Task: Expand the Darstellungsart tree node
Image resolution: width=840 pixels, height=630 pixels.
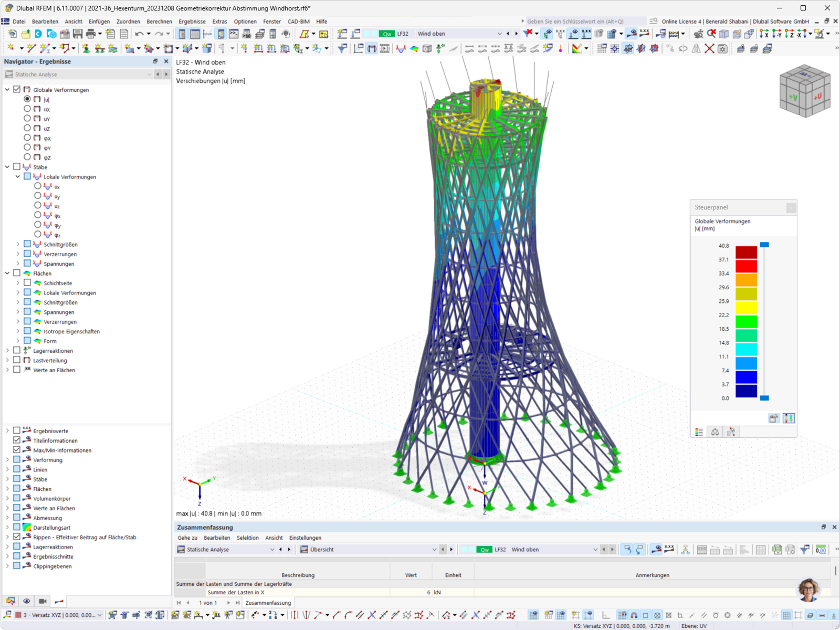Action: pos(7,527)
